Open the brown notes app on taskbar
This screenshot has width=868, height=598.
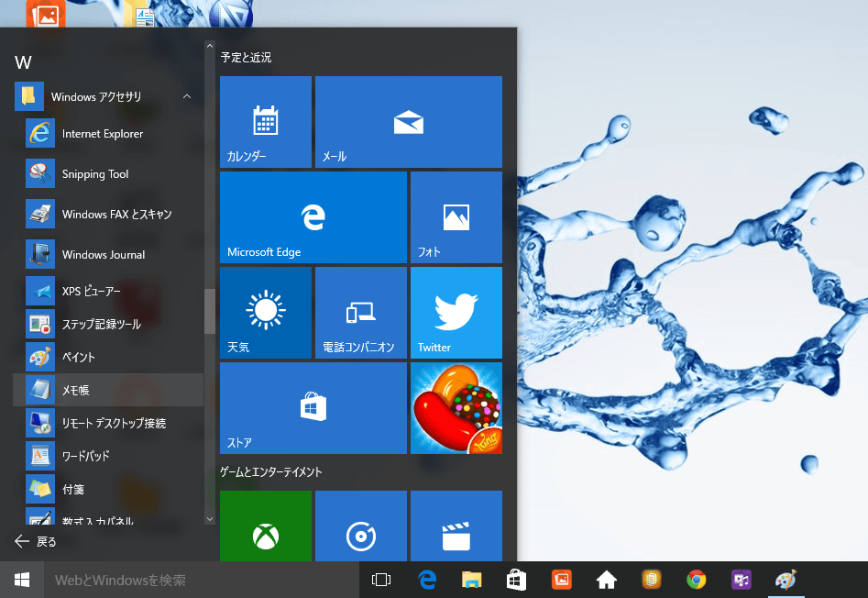[651, 580]
